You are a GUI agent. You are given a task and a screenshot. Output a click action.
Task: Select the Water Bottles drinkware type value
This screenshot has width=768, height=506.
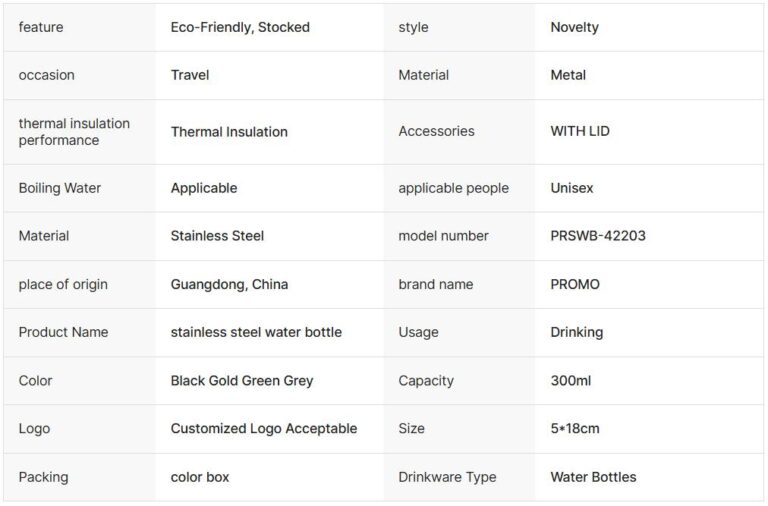click(x=593, y=477)
